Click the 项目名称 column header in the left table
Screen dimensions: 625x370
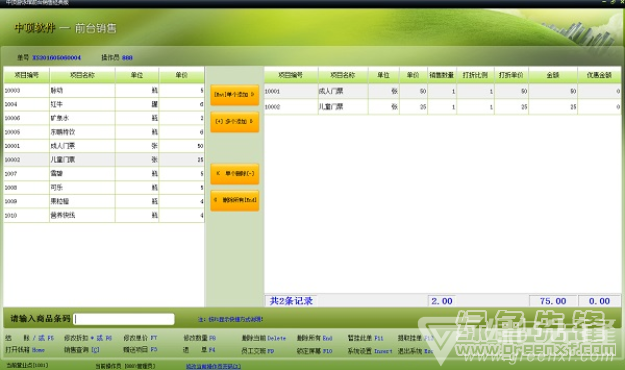coord(83,75)
